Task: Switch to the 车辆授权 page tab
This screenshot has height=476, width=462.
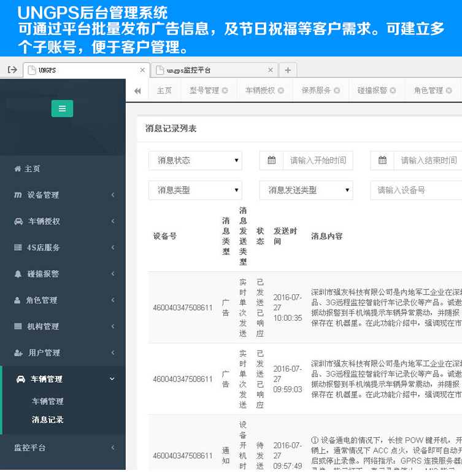Action: coord(260,90)
